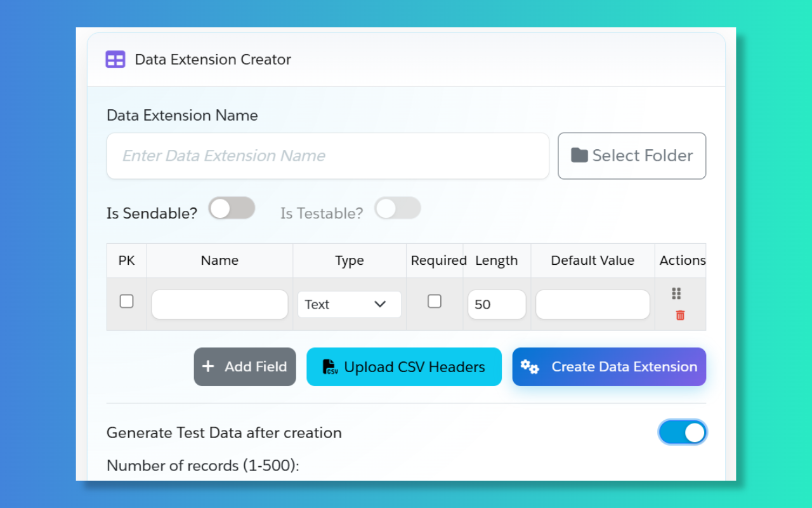Click the "Default Value" column header
The image size is (812, 508).
tap(593, 260)
